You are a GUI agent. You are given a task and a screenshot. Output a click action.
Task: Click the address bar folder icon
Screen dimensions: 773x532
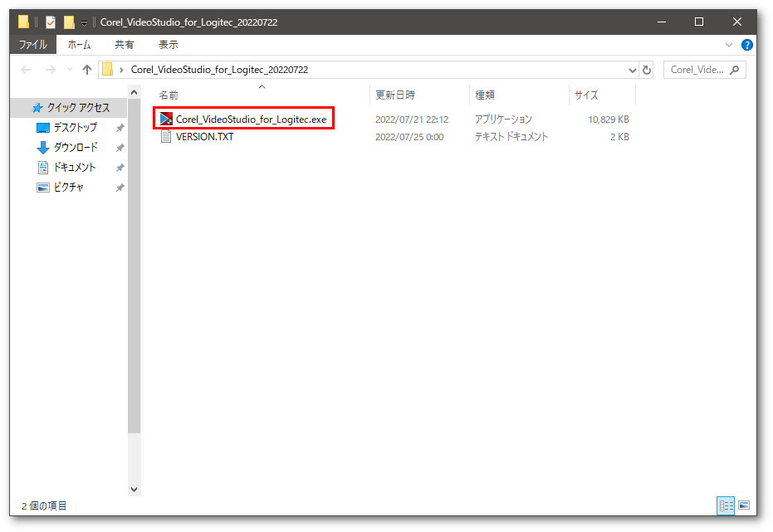click(107, 70)
